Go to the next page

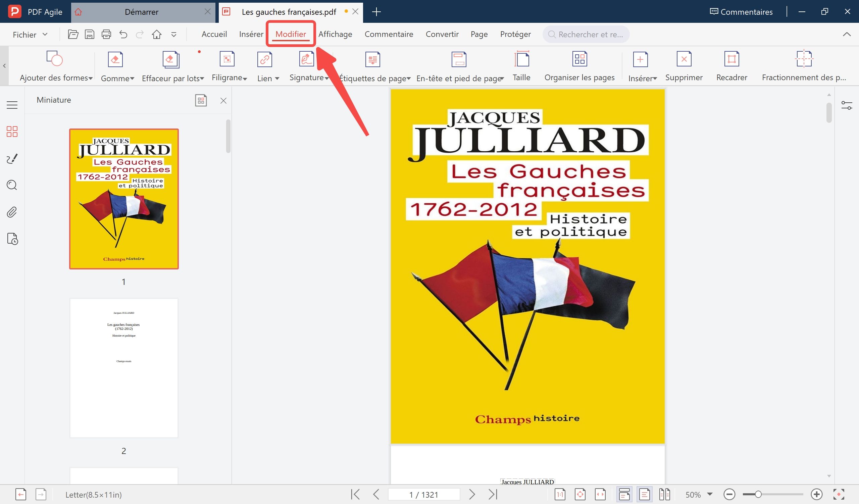pyautogui.click(x=472, y=494)
